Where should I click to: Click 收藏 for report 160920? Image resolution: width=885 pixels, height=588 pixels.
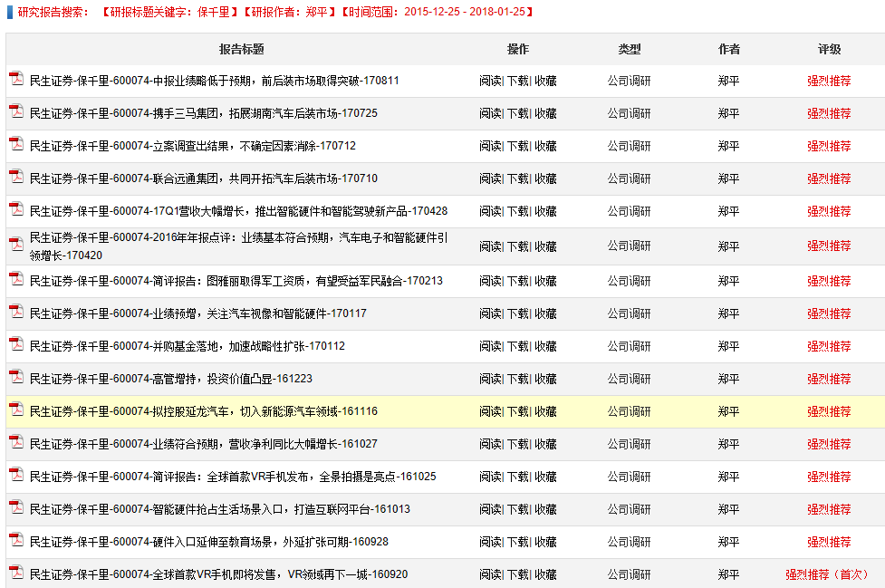(545, 575)
